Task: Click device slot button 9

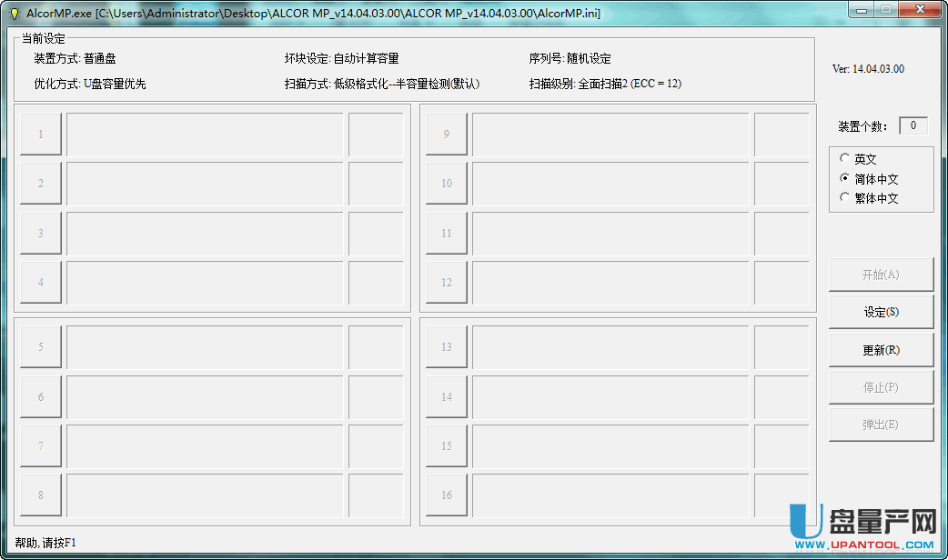Action: click(447, 135)
